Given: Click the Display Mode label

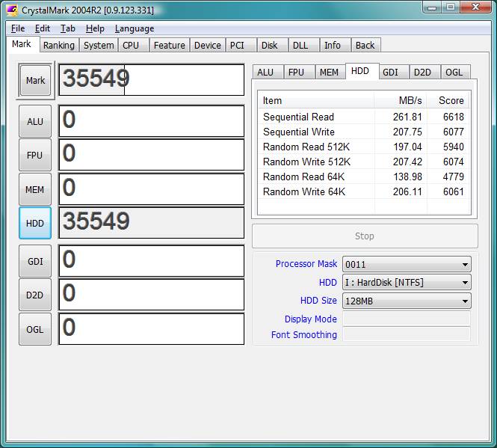Looking at the screenshot, I should (311, 319).
